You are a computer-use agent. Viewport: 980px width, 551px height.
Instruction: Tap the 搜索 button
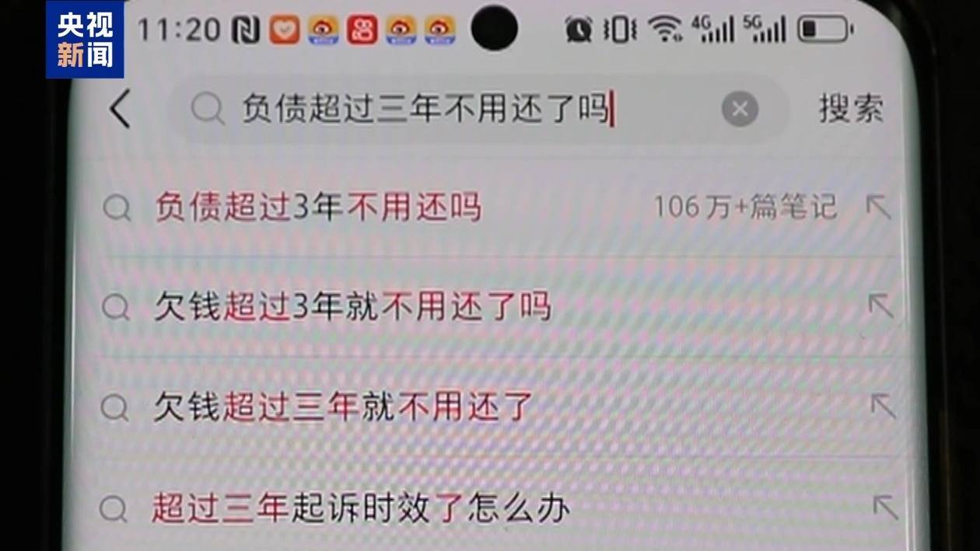pyautogui.click(x=852, y=110)
